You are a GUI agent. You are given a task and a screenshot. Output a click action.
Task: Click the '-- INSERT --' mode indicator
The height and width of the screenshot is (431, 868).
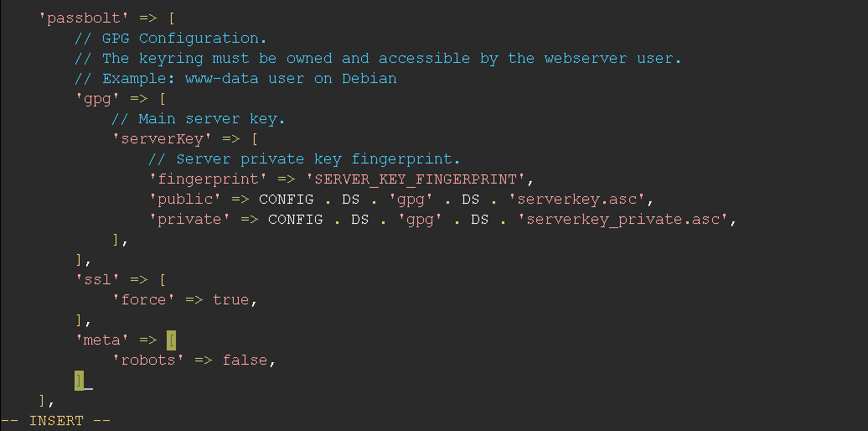click(x=56, y=421)
